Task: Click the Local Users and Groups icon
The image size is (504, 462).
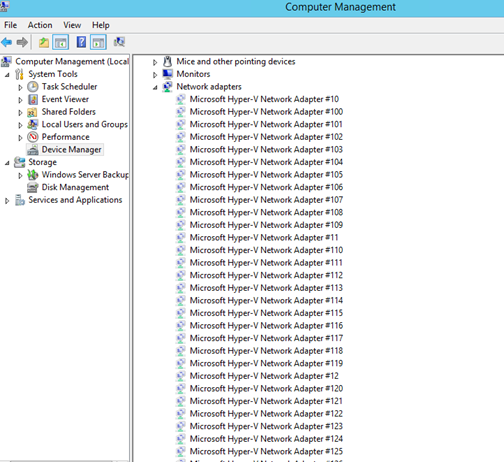Action: point(32,125)
